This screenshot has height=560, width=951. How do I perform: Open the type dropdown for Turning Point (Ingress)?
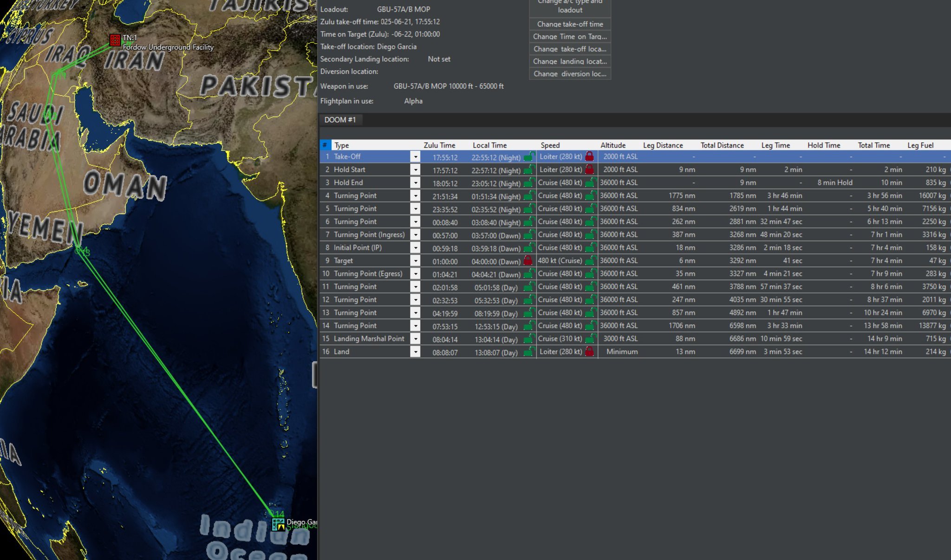pyautogui.click(x=415, y=235)
